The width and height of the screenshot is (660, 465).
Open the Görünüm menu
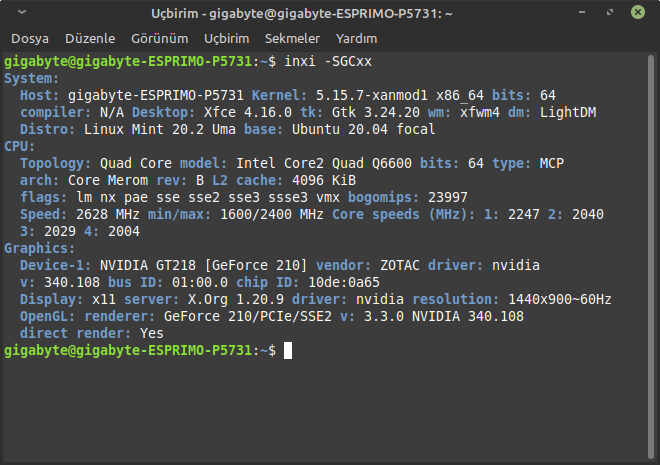(160, 39)
